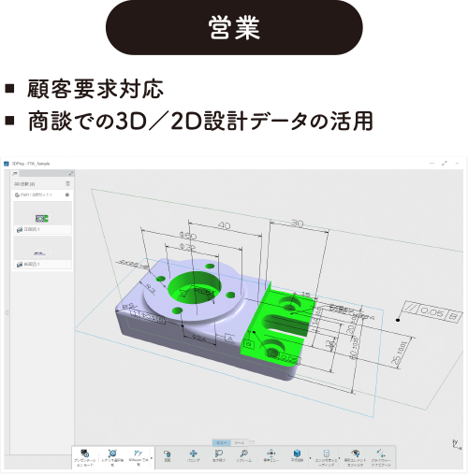Expand the side panel with diagonal arrows icon

click(x=71, y=173)
